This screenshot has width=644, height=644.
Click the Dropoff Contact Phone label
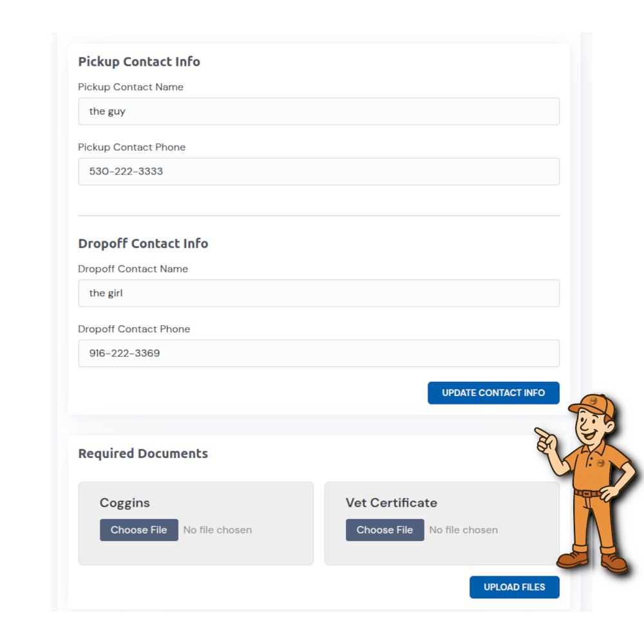(x=134, y=329)
